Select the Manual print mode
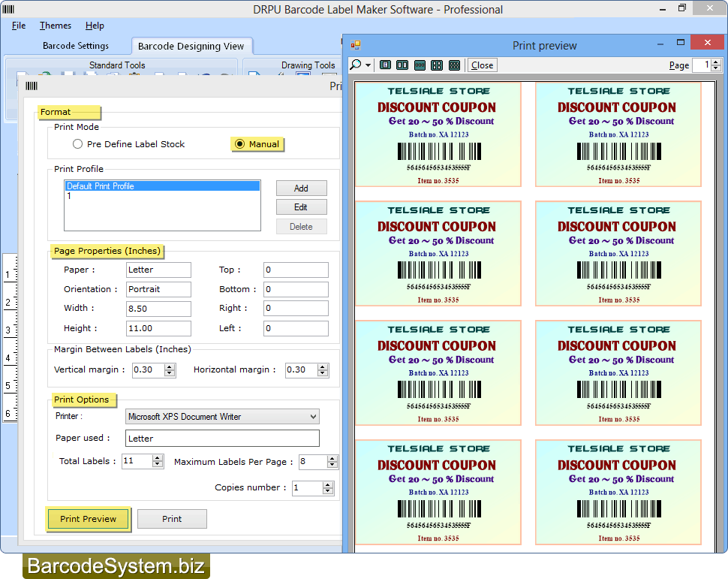This screenshot has width=728, height=579. [257, 144]
